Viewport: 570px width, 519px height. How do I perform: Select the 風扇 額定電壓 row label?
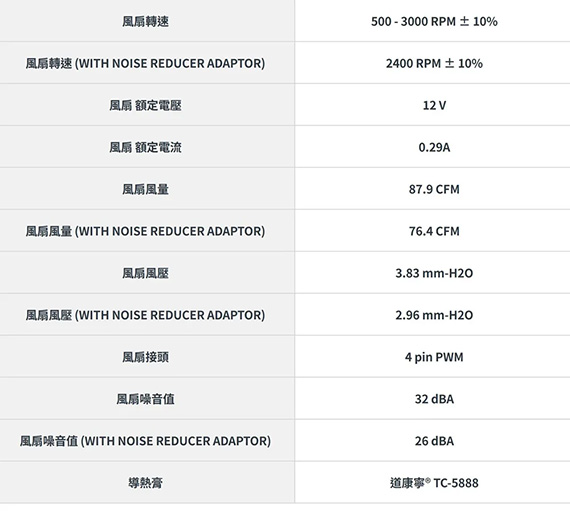[145, 105]
